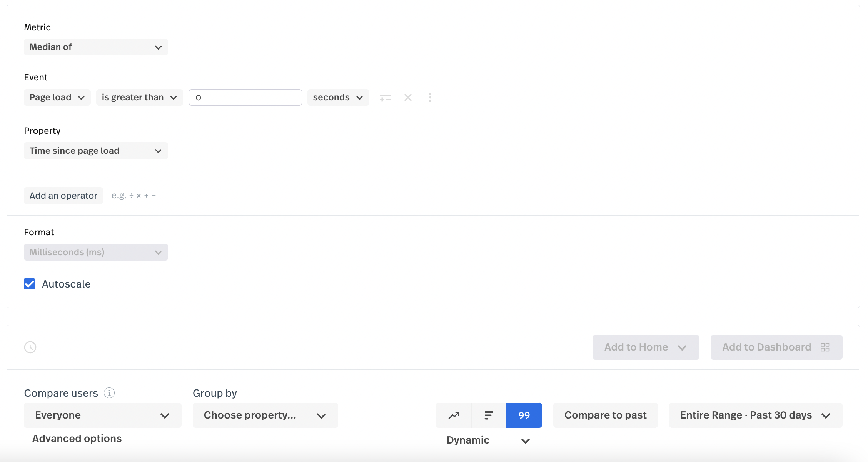This screenshot has width=868, height=462.
Task: Click the Compare to past button
Action: 605,415
